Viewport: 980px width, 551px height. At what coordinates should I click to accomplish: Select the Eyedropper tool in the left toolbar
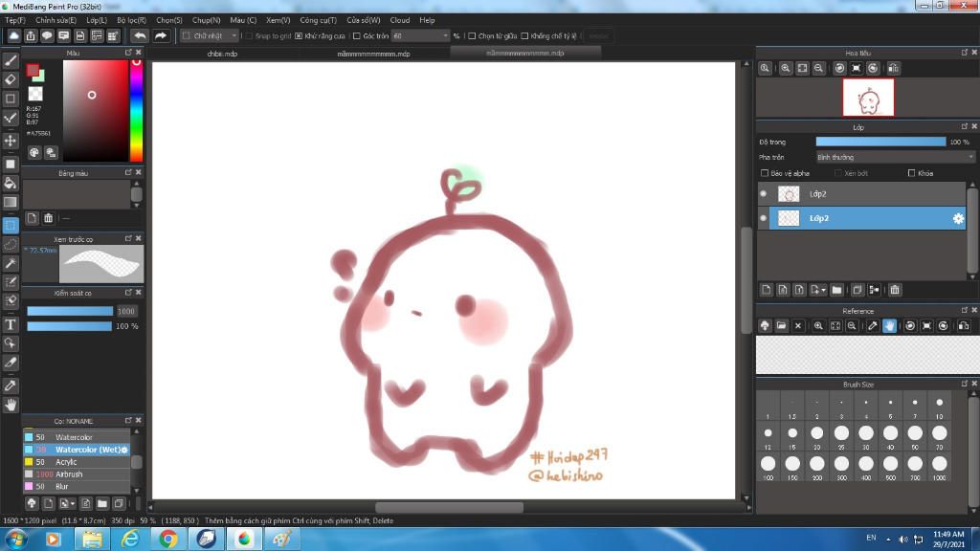point(11,386)
